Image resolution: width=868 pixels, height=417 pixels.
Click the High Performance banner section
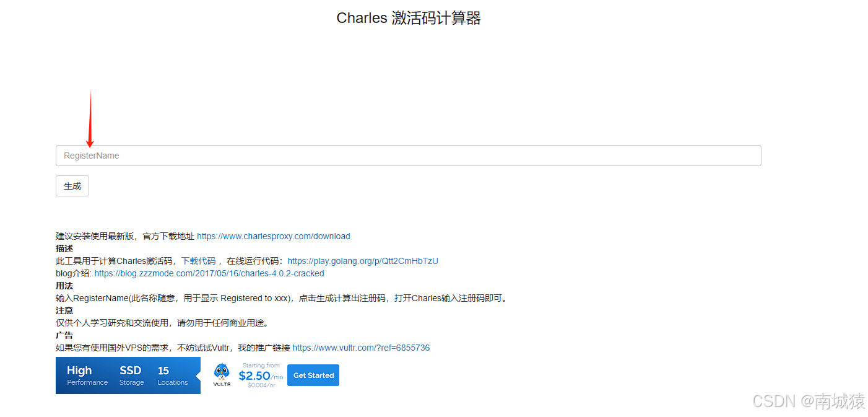[x=87, y=375]
